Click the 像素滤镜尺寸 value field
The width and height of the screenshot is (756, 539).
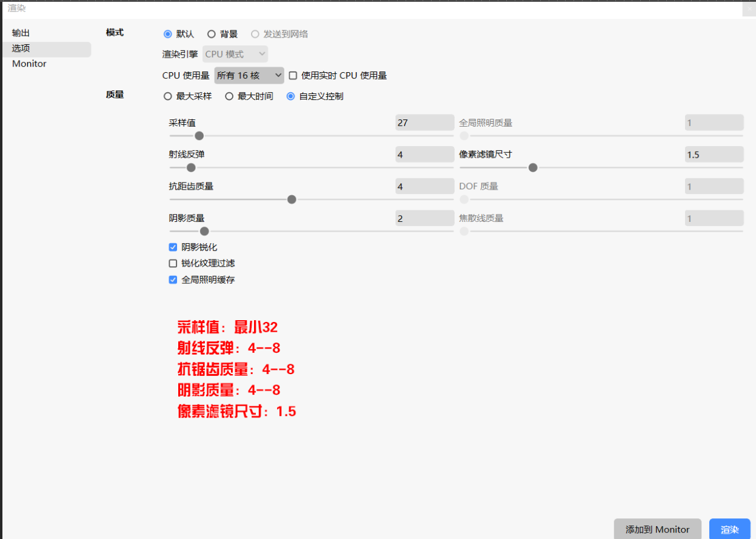pos(714,155)
